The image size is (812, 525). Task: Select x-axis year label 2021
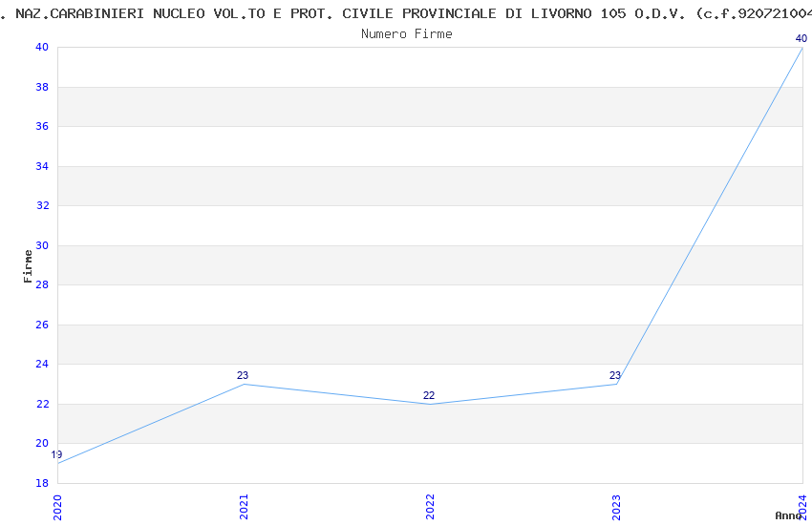[x=244, y=507]
